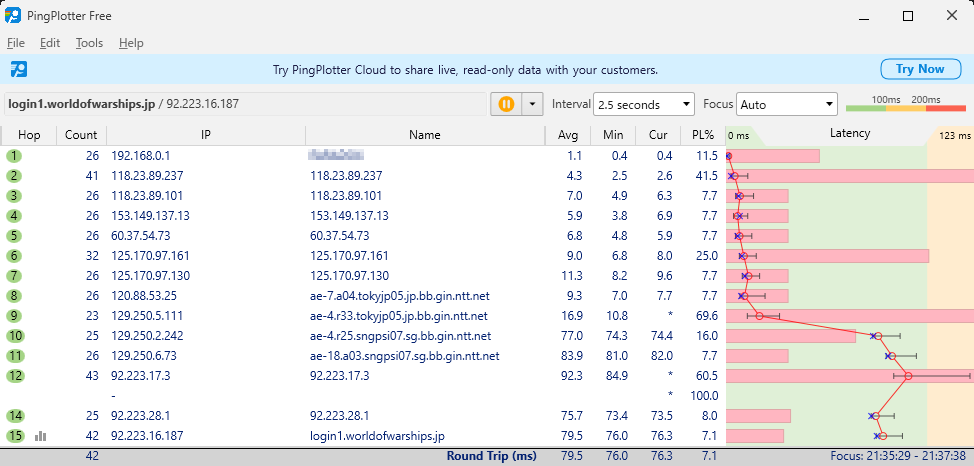974x466 pixels.
Task: Click the red 200ms latency scale segment
Action: (945, 108)
